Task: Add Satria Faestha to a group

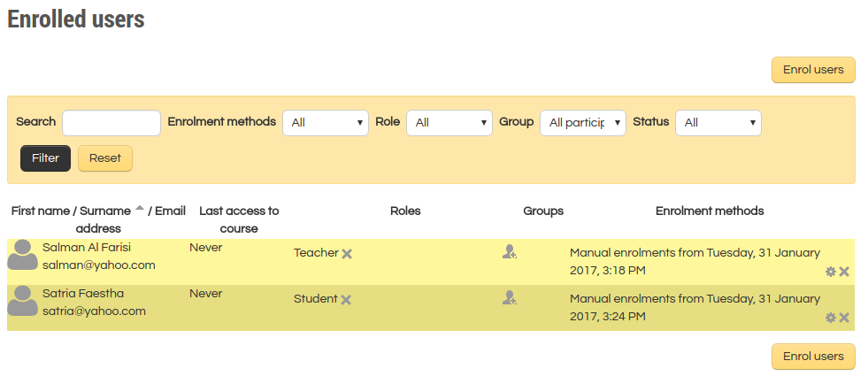Action: click(x=509, y=298)
